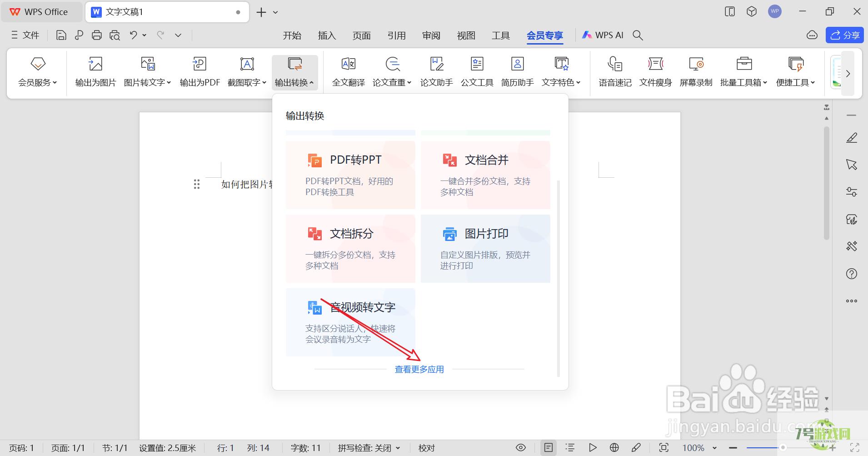Open 论文助手 tool

point(436,72)
